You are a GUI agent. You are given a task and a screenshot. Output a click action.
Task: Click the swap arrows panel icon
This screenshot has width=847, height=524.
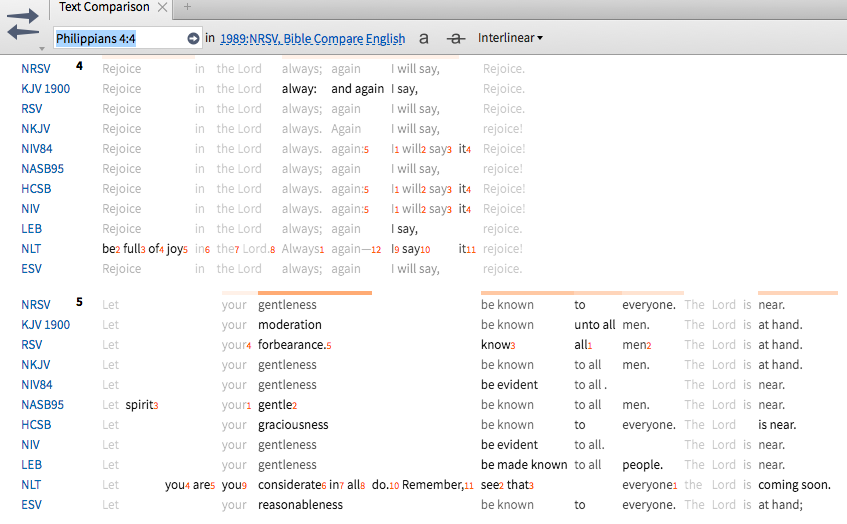coord(23,24)
